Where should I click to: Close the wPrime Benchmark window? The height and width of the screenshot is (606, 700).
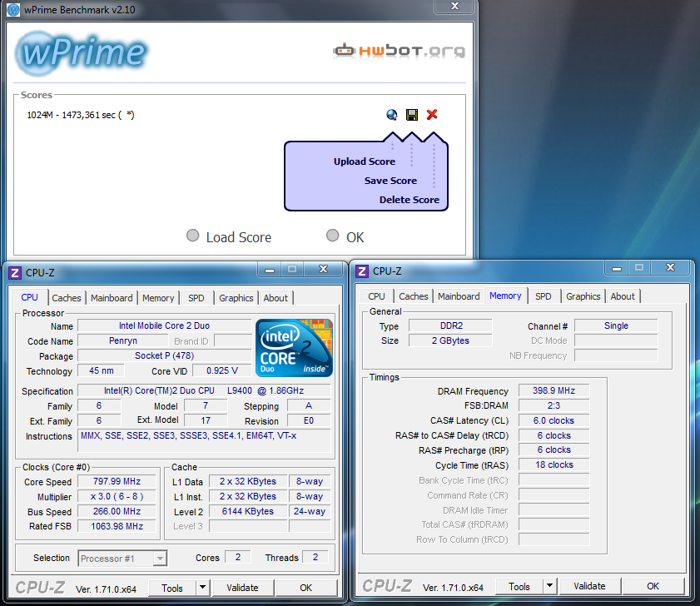(454, 6)
